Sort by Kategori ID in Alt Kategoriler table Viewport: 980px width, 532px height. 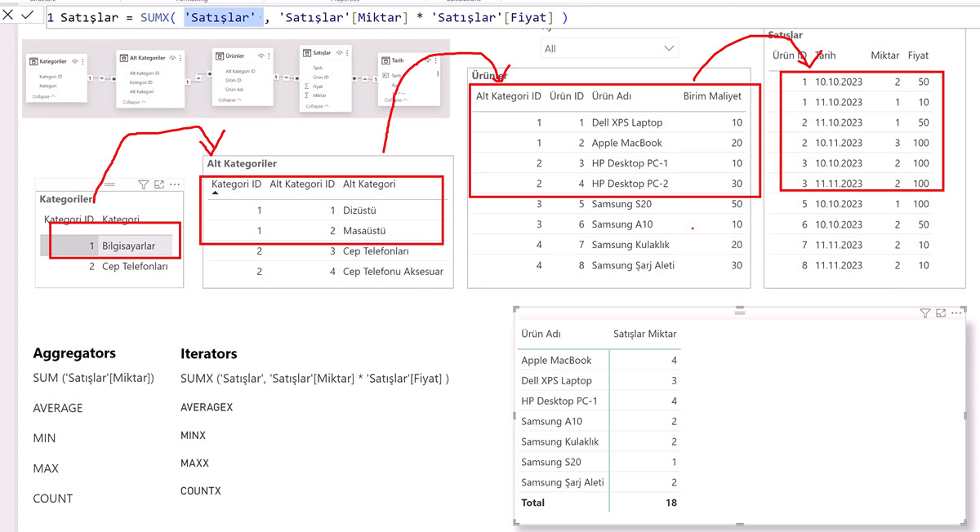(x=236, y=184)
